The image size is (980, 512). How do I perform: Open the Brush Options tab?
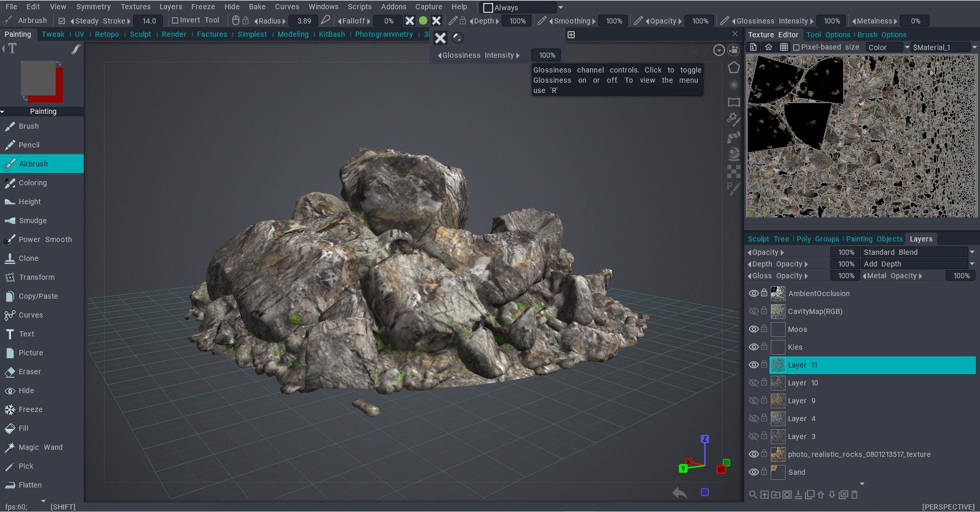pyautogui.click(x=881, y=35)
